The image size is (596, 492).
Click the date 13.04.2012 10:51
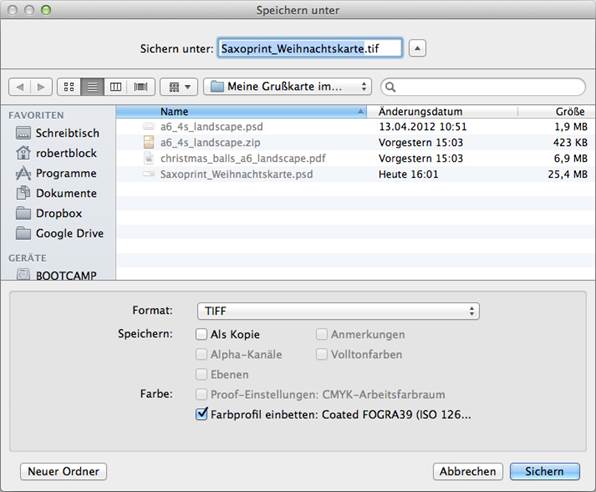point(423,127)
